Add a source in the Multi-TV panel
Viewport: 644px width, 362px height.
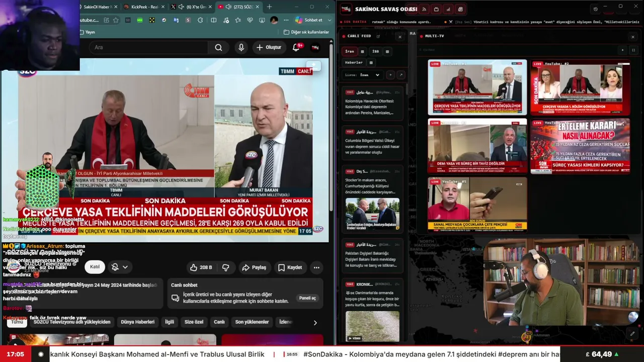[x=622, y=50]
